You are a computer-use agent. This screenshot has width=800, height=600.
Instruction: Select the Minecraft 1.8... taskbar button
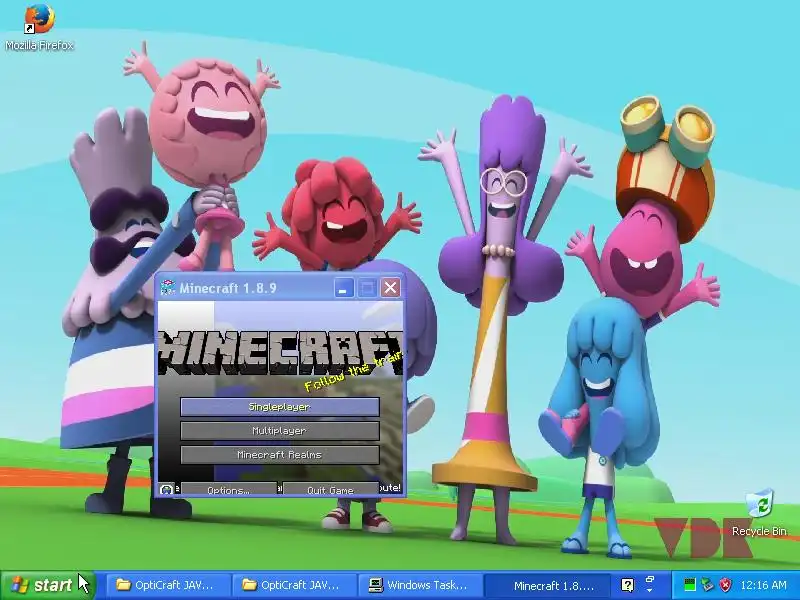click(547, 585)
